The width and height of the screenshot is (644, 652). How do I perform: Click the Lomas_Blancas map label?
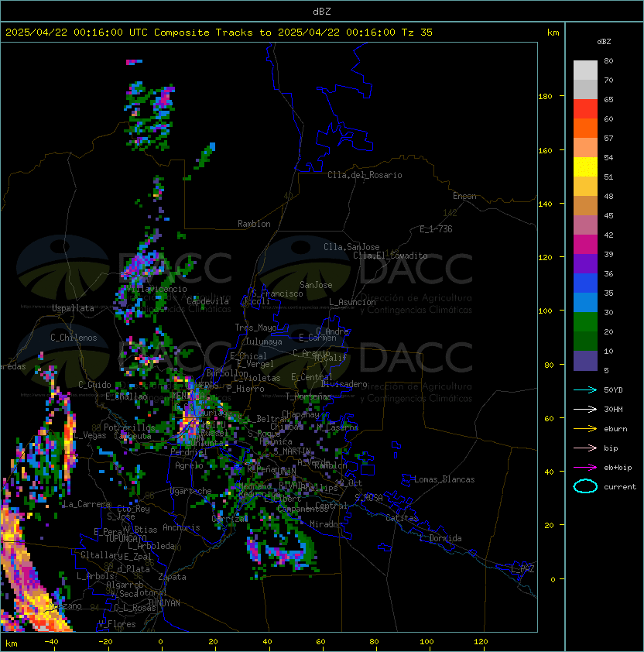tap(444, 479)
